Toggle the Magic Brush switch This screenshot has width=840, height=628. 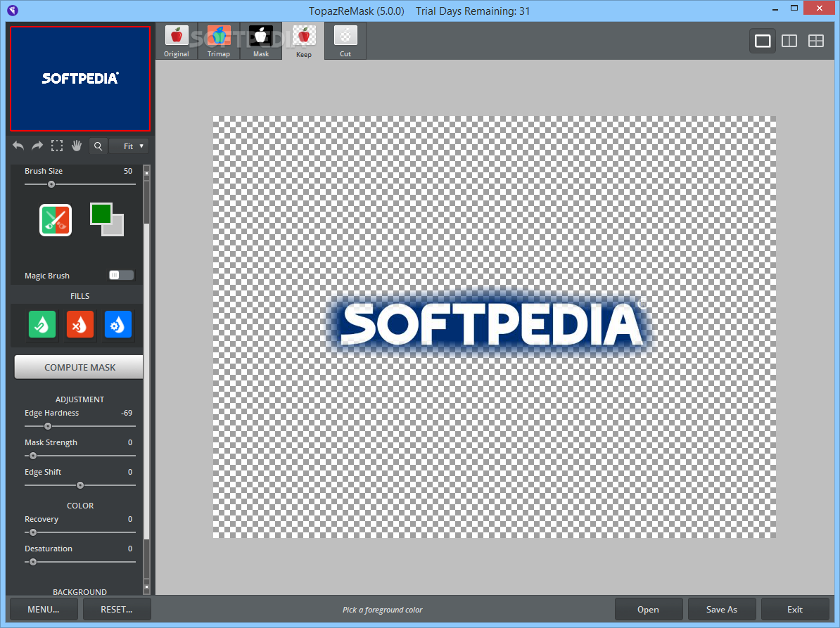(121, 275)
